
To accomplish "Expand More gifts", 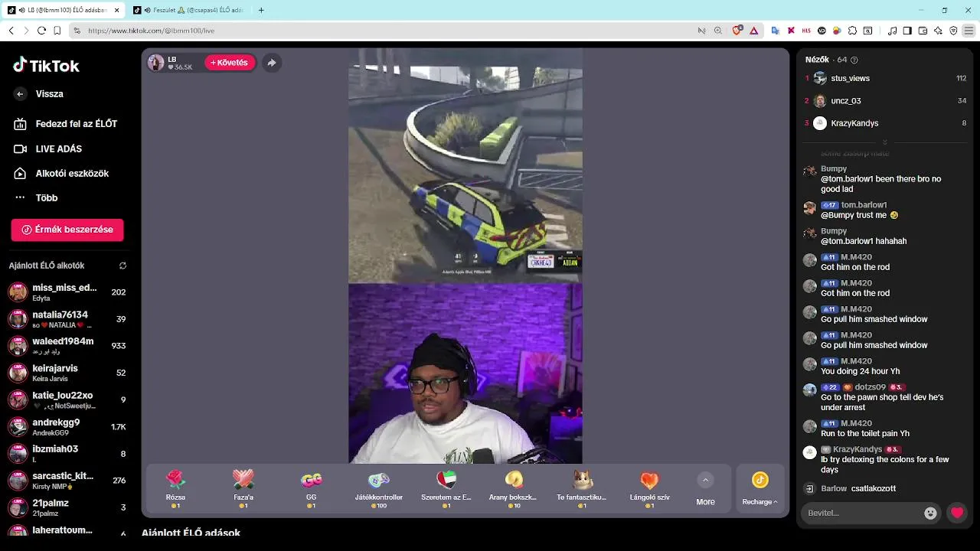I will coord(705,490).
